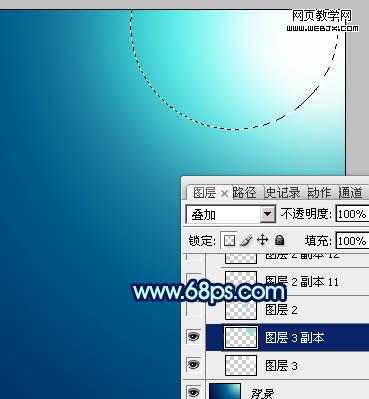The width and height of the screenshot is (369, 399).
Task: Click lock all padlock icon
Action: 280,240
